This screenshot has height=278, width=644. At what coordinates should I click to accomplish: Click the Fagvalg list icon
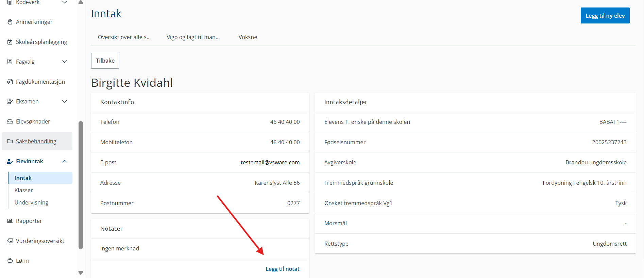[10, 62]
